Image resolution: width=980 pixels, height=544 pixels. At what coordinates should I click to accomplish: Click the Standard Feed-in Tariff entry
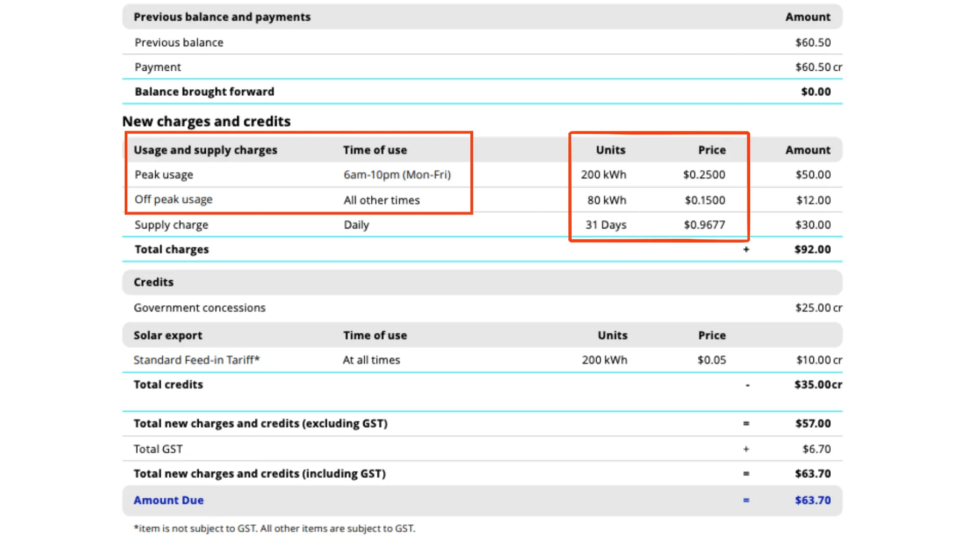click(x=197, y=360)
